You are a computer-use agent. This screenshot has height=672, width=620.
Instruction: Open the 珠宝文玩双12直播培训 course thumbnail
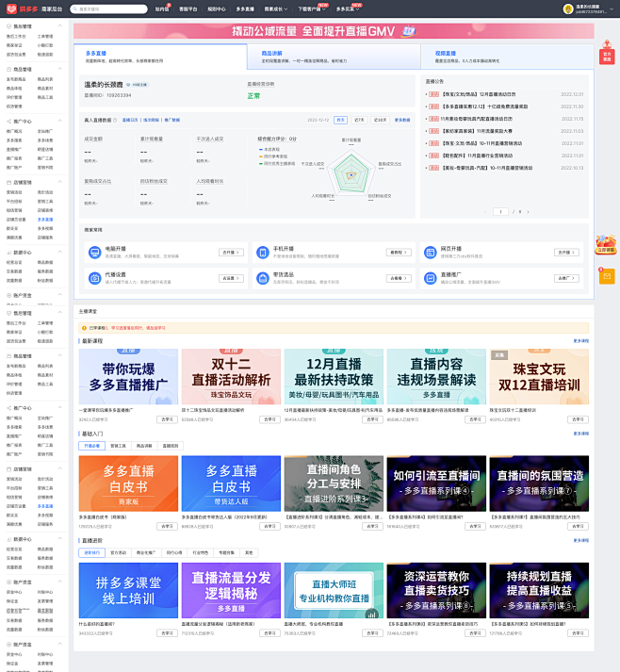coord(539,376)
